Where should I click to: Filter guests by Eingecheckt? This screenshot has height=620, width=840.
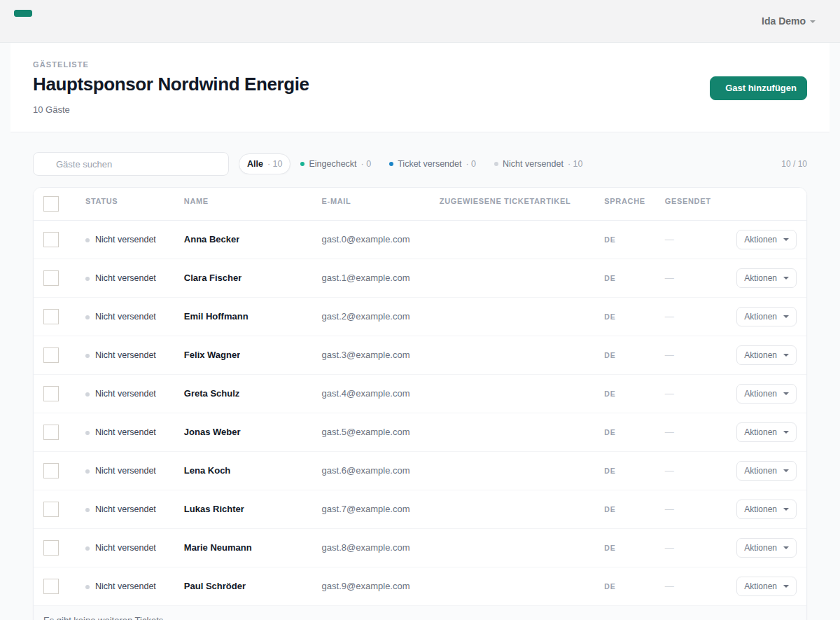335,164
